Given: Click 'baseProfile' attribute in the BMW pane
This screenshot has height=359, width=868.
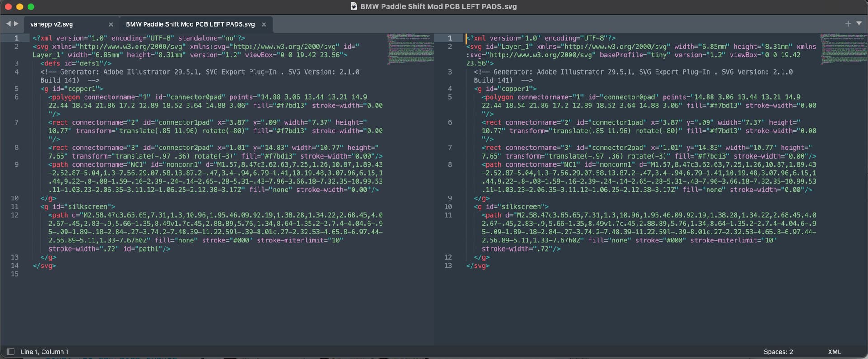Looking at the screenshot, I should tap(622, 55).
